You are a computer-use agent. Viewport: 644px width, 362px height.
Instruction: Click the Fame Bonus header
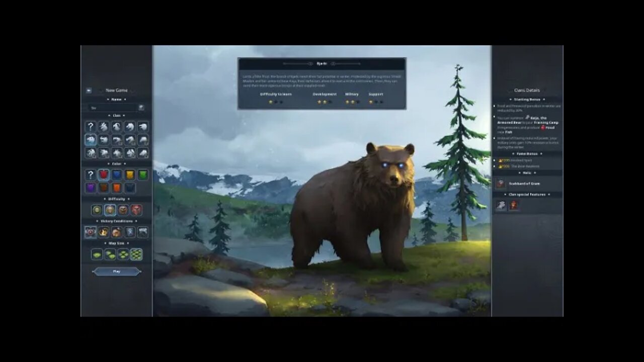point(527,153)
